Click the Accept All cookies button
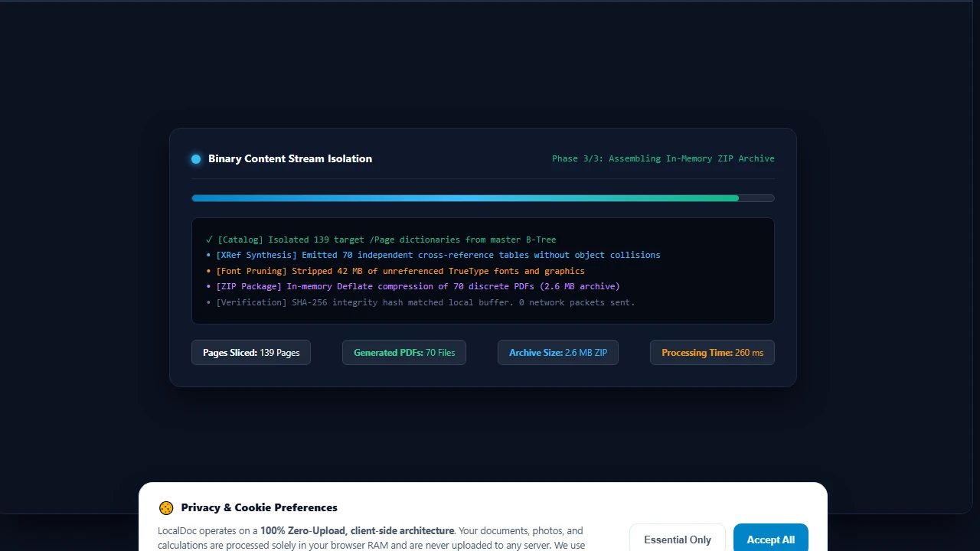Viewport: 980px width, 551px height. tap(770, 539)
